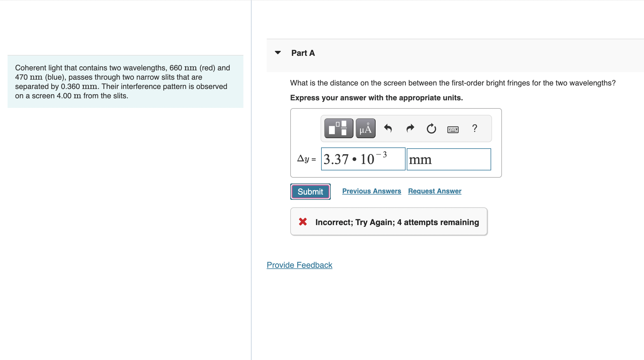Click the value field containing 3.37 • 10
This screenshot has width=644, height=360.
pos(363,159)
